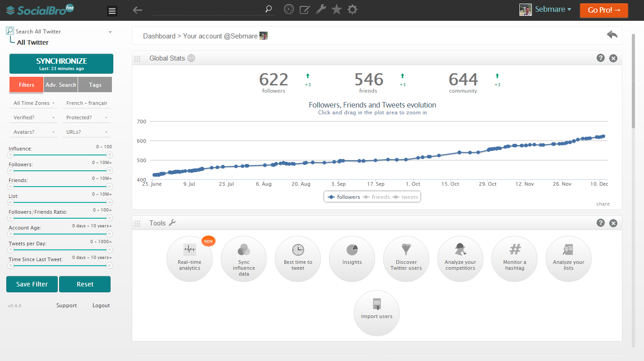Viewport: 644px width, 361px height.
Task: Click the Account Age slider left handle
Action: [10, 234]
